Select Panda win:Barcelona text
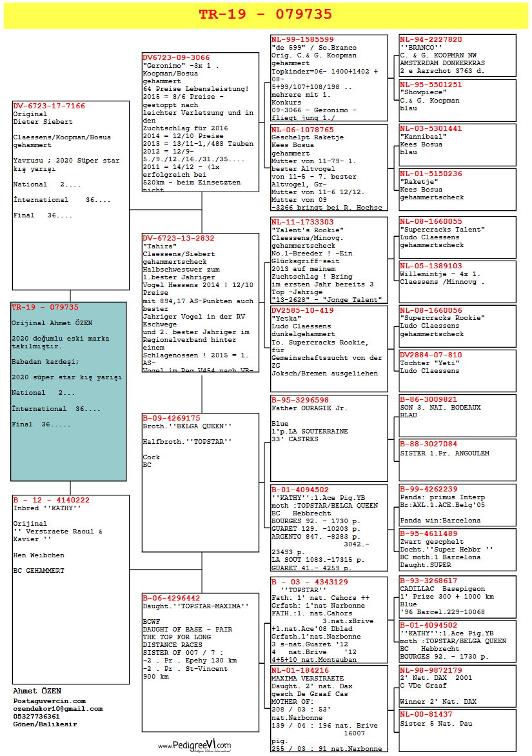 [440, 521]
